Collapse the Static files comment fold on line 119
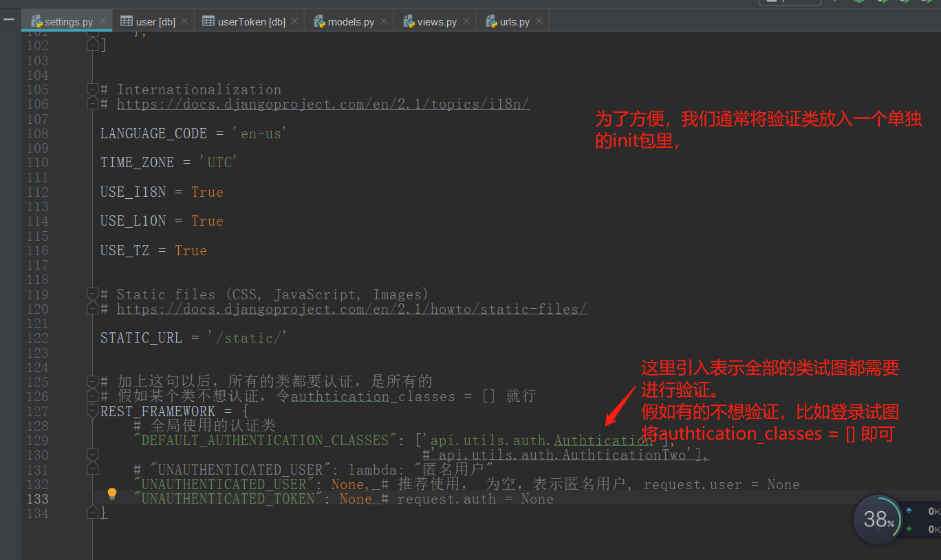This screenshot has height=560, width=941. pos(93,294)
